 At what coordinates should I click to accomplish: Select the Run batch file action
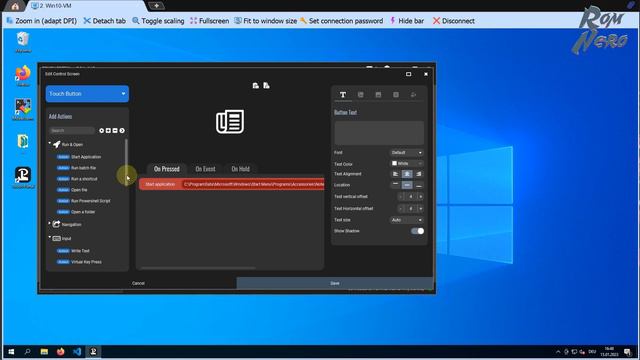click(x=76, y=168)
